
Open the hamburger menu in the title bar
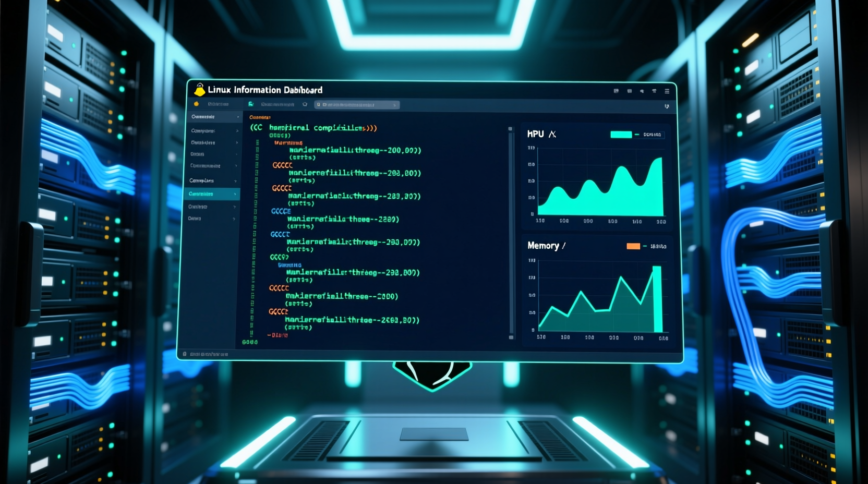coord(667,91)
